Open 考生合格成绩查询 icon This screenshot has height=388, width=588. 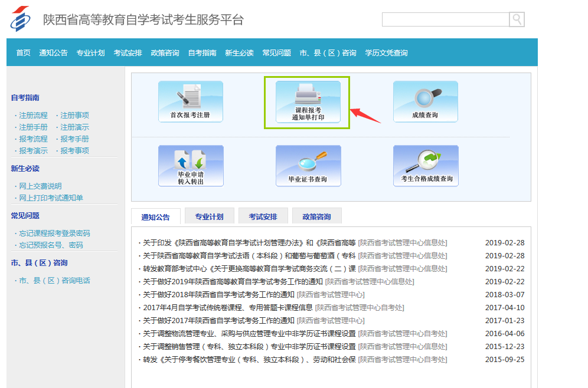(426, 166)
